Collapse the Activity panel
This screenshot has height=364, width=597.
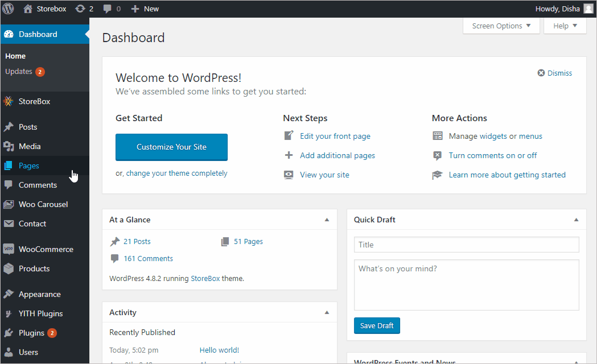click(x=327, y=312)
